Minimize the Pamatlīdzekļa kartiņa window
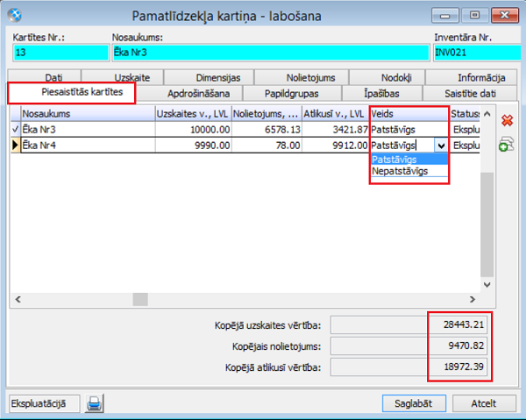 coord(445,16)
